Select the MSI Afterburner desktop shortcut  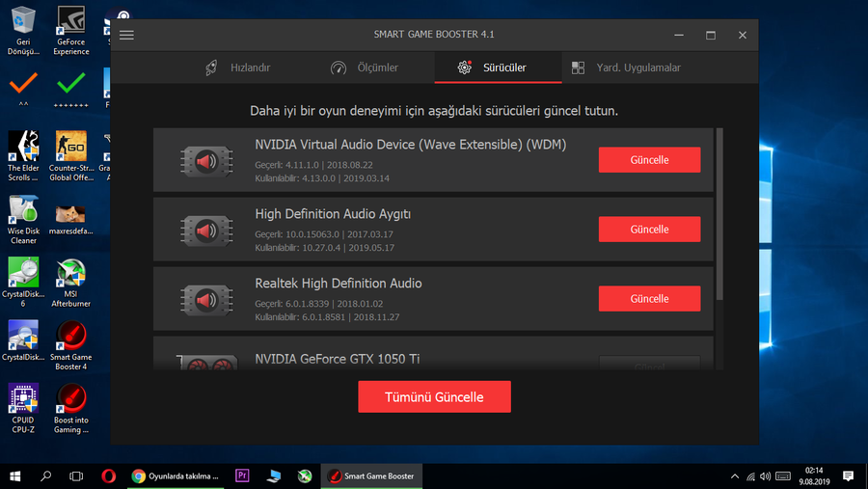pos(70,283)
